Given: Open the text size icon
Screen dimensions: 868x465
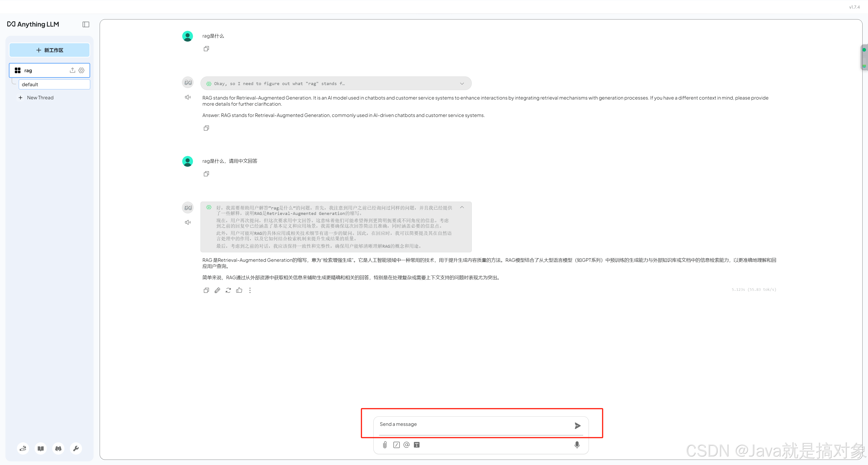Looking at the screenshot, I should (416, 445).
